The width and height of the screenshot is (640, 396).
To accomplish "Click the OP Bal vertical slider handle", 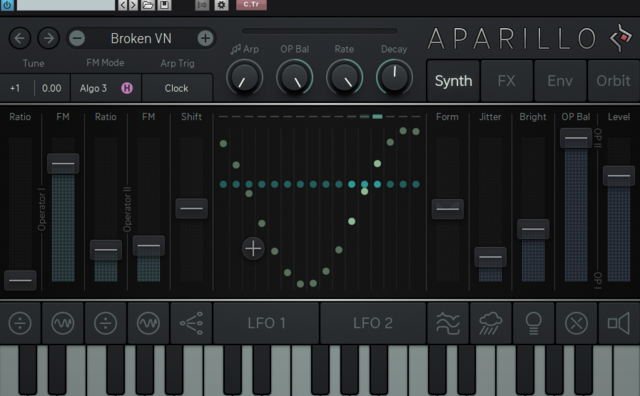I will pyautogui.click(x=576, y=138).
